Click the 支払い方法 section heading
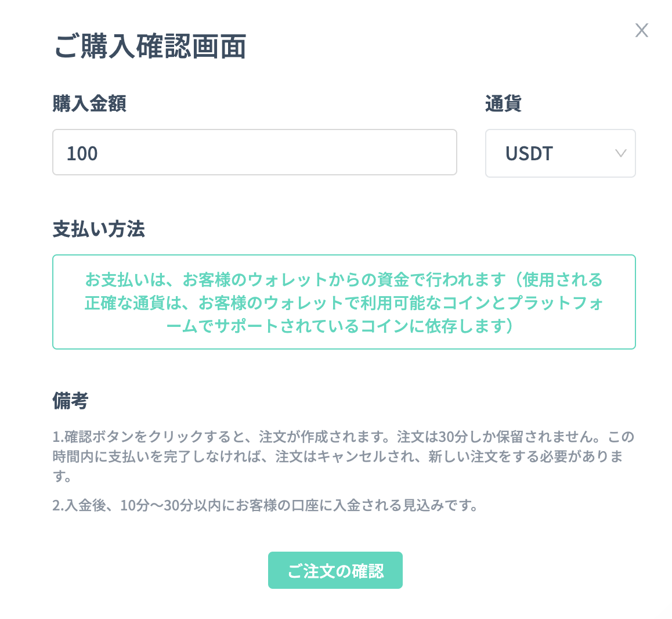672x619 pixels. coord(99,229)
